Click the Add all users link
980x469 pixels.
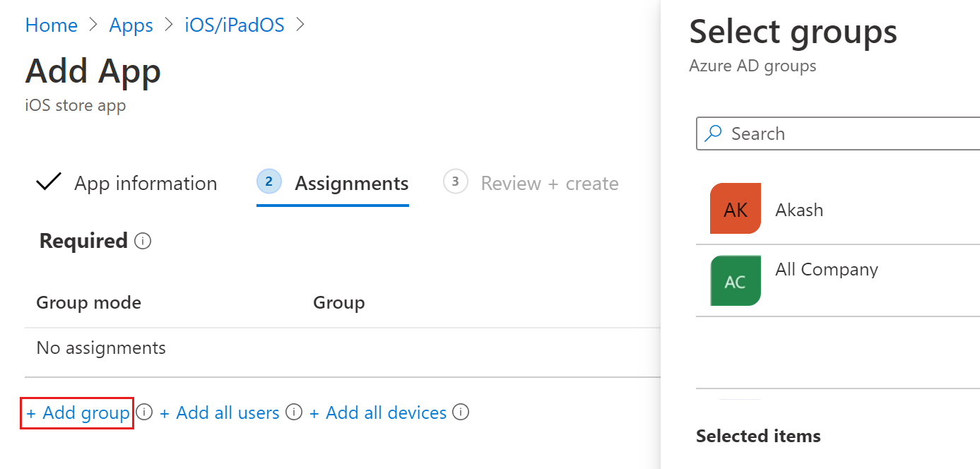tap(220, 412)
